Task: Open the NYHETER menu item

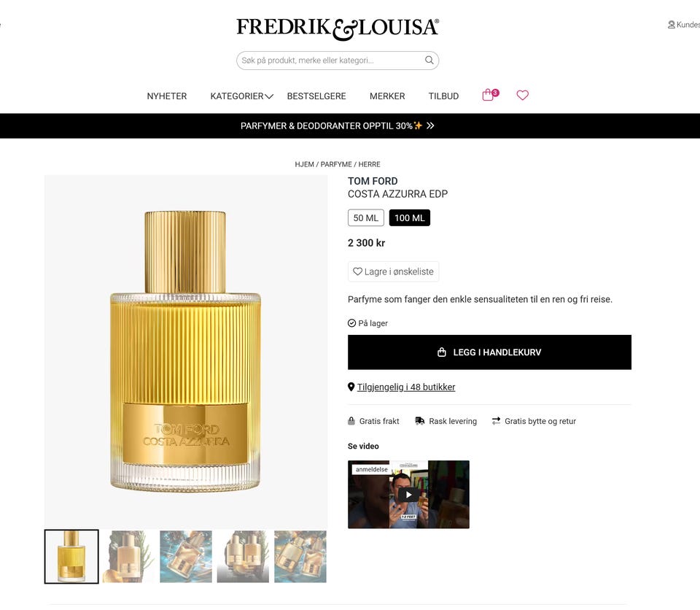Action: (x=167, y=96)
